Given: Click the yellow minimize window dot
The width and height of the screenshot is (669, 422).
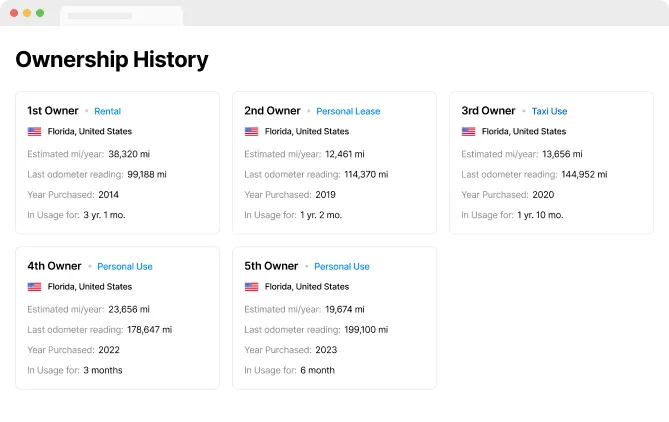Looking at the screenshot, I should [x=27, y=13].
